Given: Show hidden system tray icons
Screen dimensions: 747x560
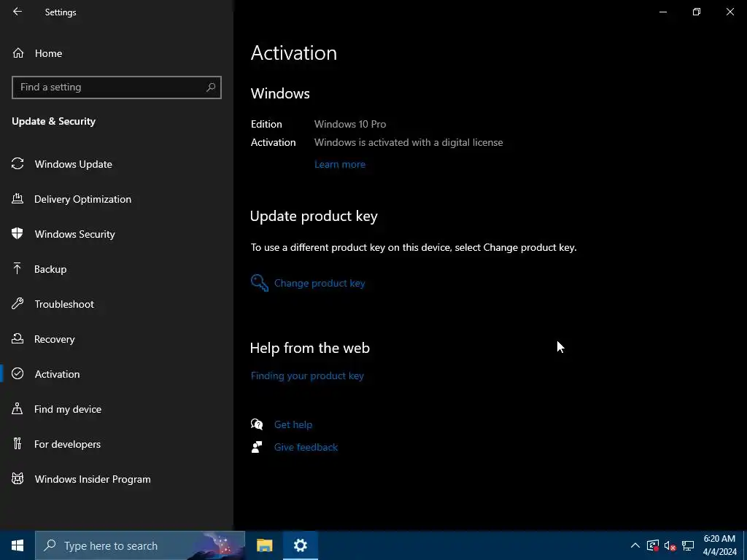Looking at the screenshot, I should point(635,545).
